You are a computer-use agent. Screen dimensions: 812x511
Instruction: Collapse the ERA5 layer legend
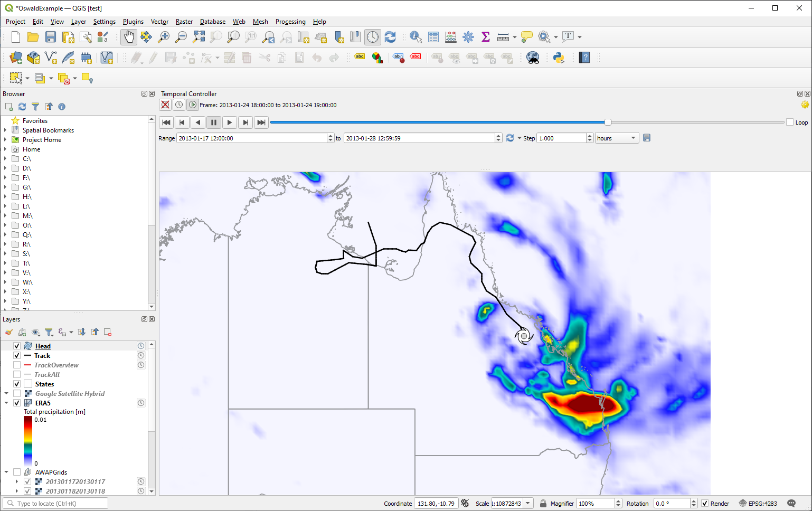pos(6,403)
